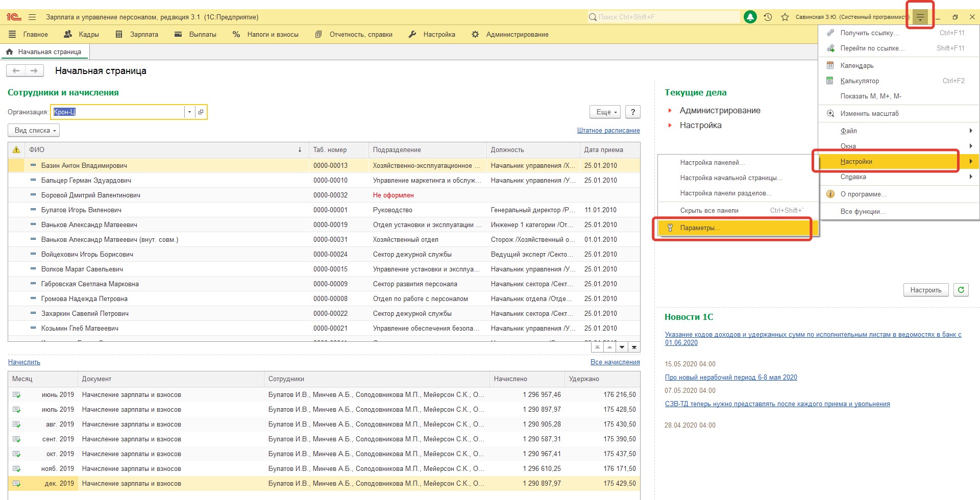980x500 pixels.
Task: Open the Отчетность, справки section
Action: (x=354, y=34)
